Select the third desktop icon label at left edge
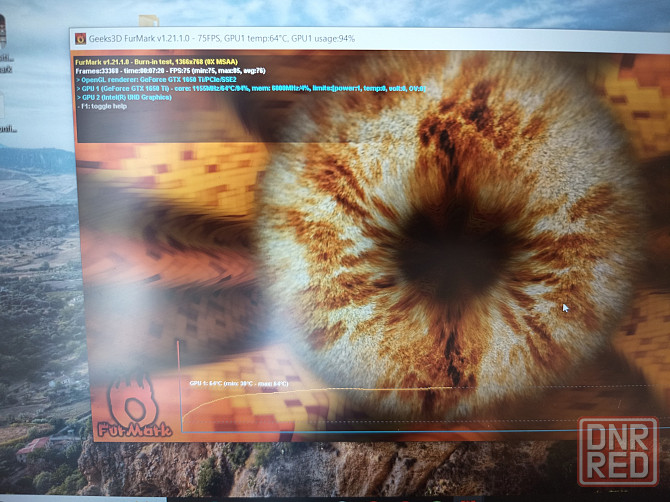 click(x=6, y=128)
